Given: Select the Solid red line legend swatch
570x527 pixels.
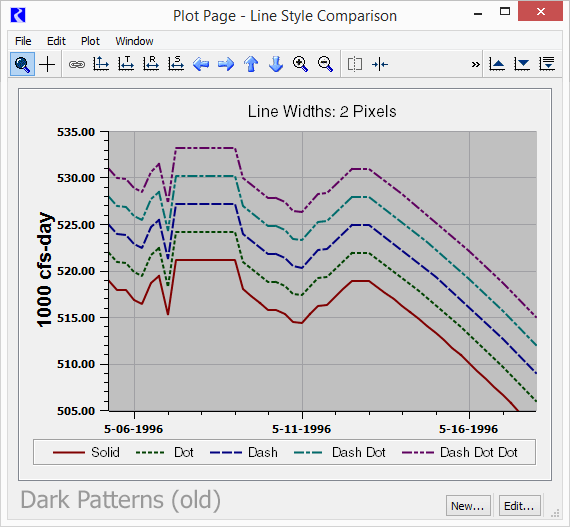Looking at the screenshot, I should point(68,452).
